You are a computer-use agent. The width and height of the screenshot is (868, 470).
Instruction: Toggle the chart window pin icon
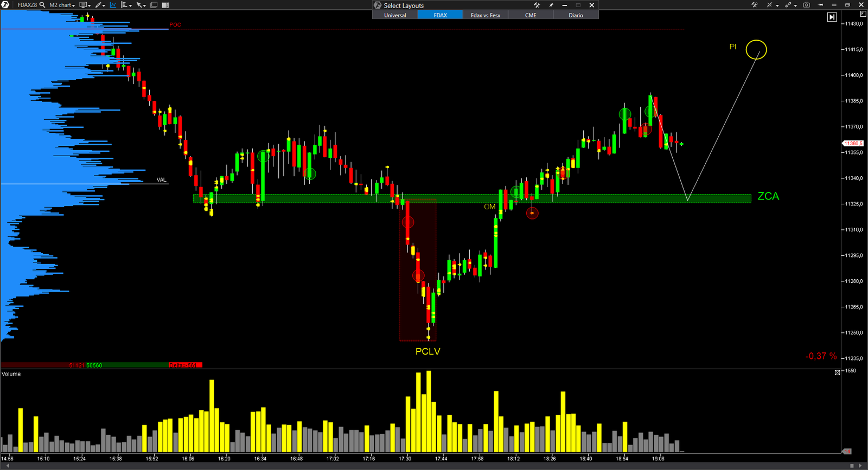point(820,5)
